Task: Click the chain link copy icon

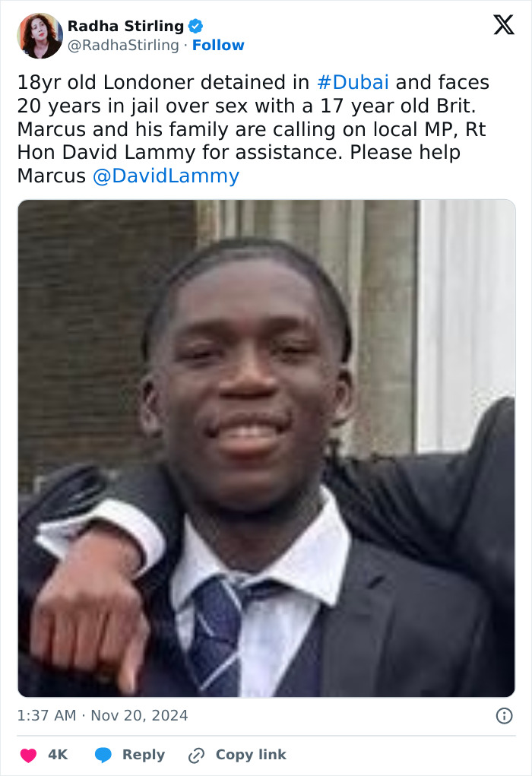Action: (x=197, y=755)
